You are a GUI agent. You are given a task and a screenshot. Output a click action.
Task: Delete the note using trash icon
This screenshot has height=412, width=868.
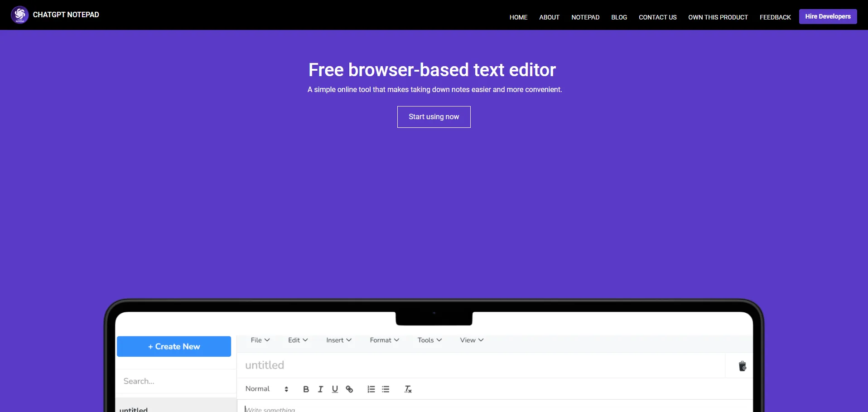[742, 366]
